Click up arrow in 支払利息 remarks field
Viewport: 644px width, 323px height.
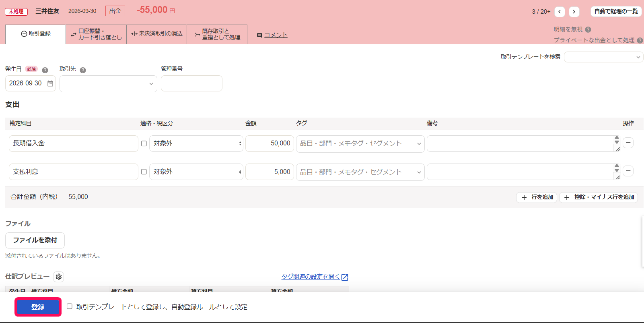pyautogui.click(x=617, y=166)
